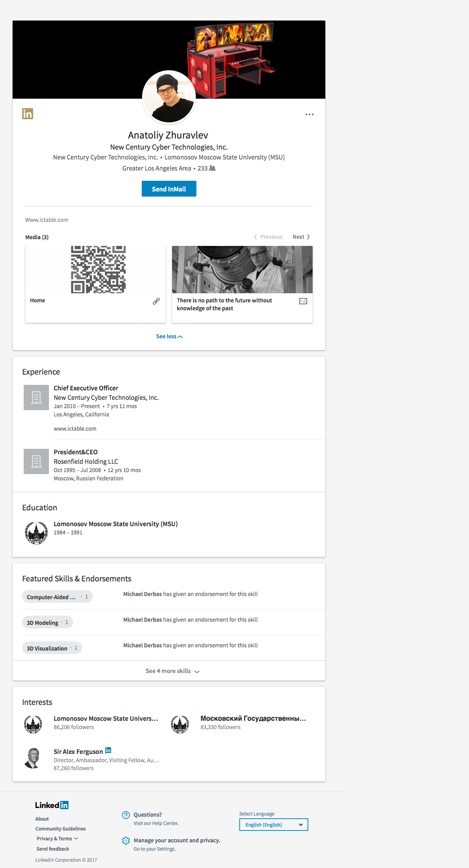Go to Next media item
Image resolution: width=469 pixels, height=868 pixels.
pos(301,237)
